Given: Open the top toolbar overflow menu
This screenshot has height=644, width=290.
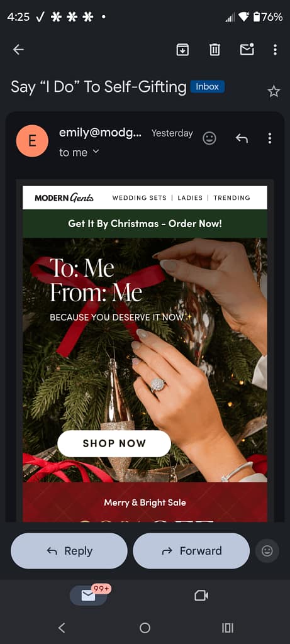Looking at the screenshot, I should point(275,50).
